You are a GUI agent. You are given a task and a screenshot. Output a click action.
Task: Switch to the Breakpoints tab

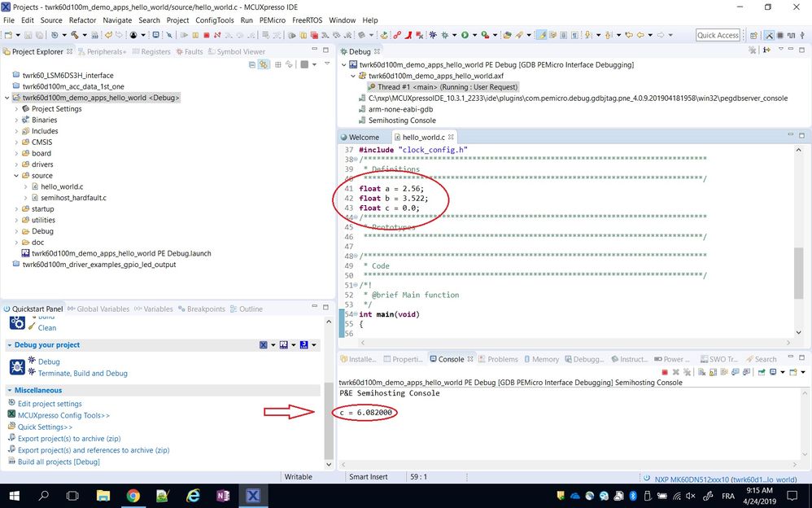(202, 309)
